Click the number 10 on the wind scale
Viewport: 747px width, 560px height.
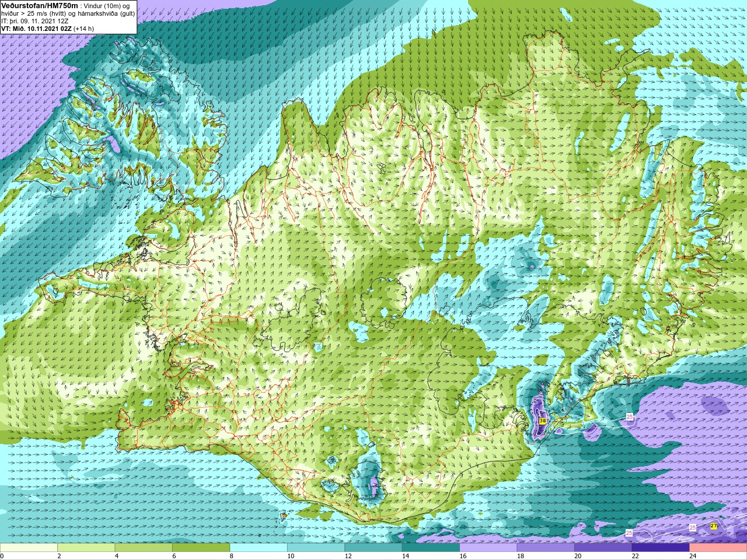(291, 556)
